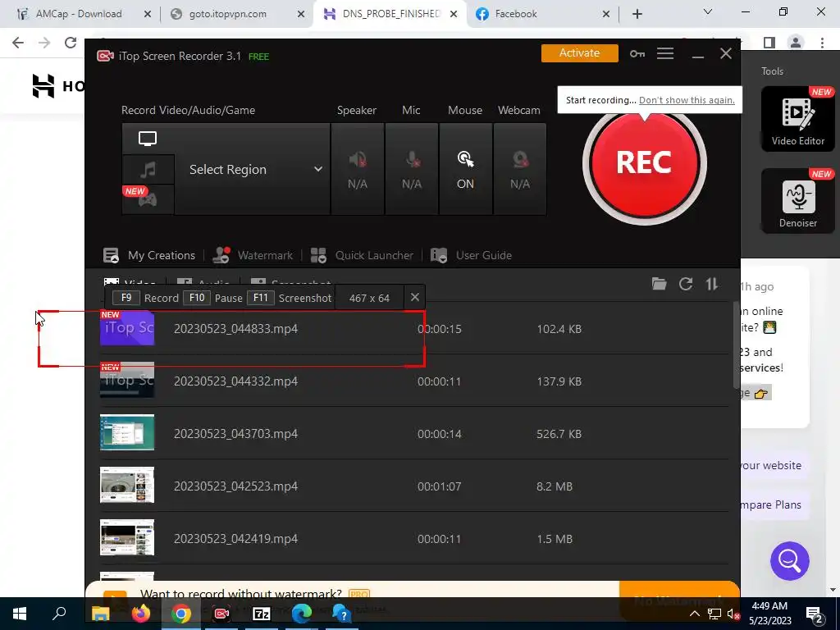Toggle the Webcam N/A control
This screenshot has width=840, height=630.
pos(519,169)
